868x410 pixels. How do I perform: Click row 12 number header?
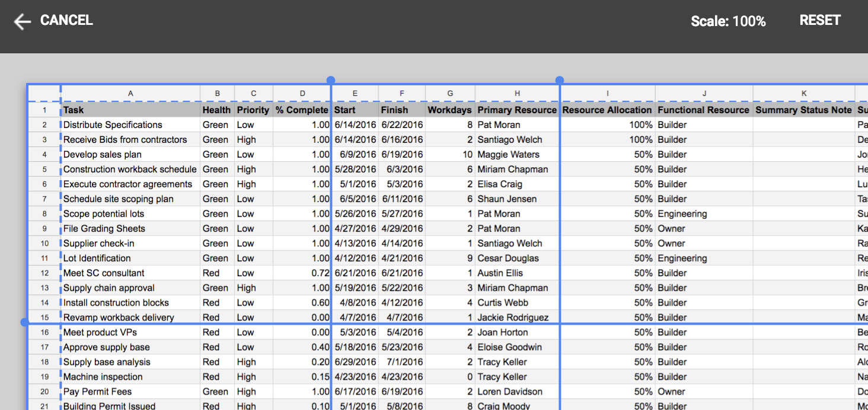(x=44, y=273)
